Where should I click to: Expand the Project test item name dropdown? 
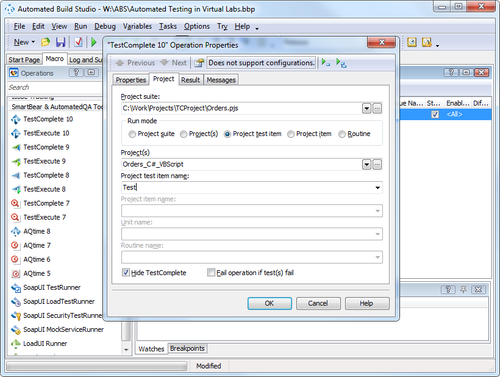click(x=377, y=188)
